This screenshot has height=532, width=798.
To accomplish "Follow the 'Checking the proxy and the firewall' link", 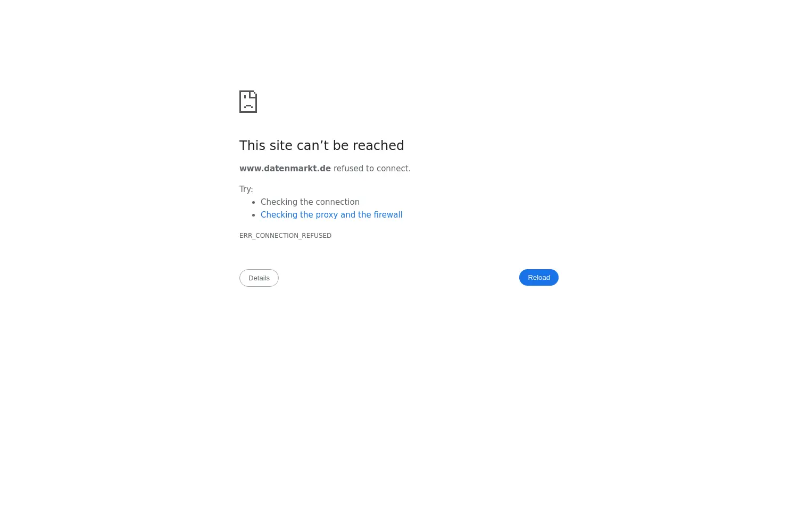I will click(331, 215).
